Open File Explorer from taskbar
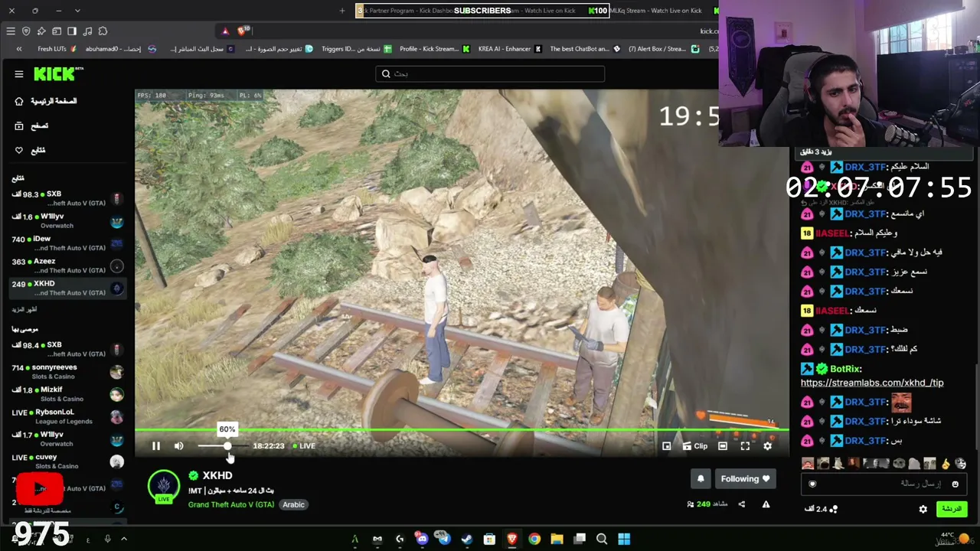This screenshot has width=980, height=551. click(x=557, y=540)
